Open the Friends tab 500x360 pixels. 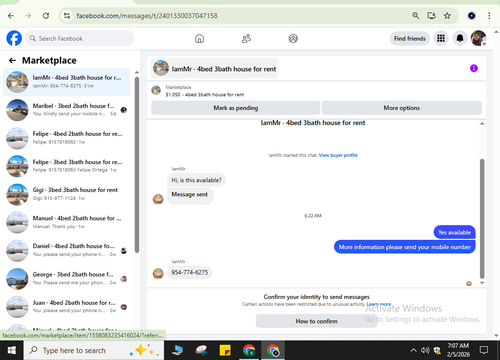(246, 39)
